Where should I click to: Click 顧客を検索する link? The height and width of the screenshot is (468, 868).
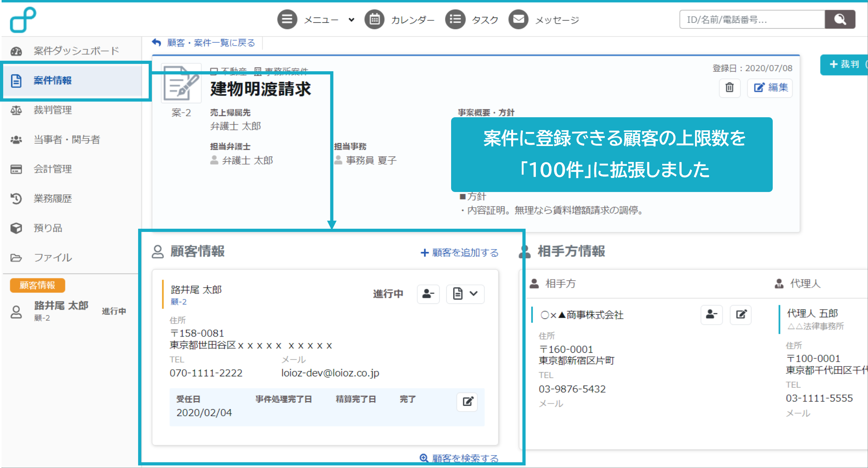(459, 458)
